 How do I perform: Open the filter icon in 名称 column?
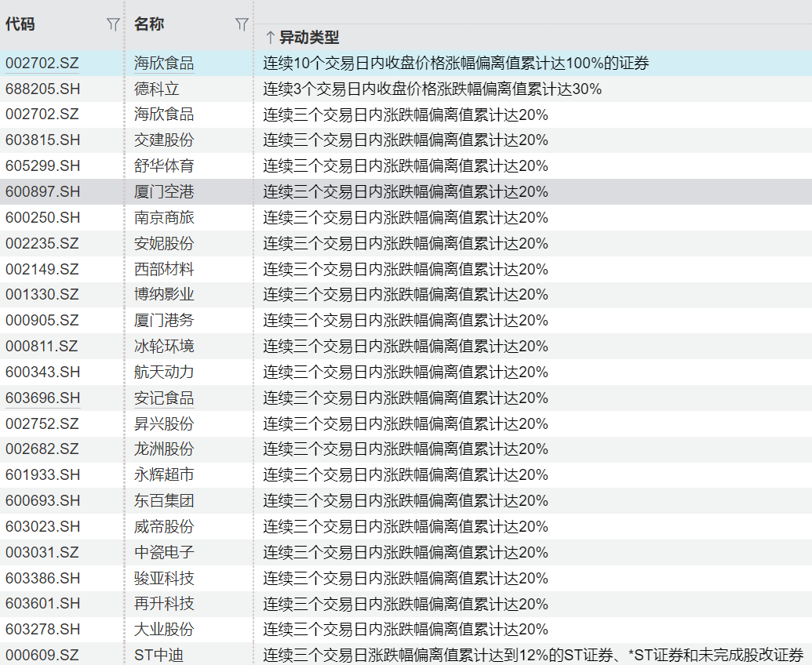pos(242,25)
